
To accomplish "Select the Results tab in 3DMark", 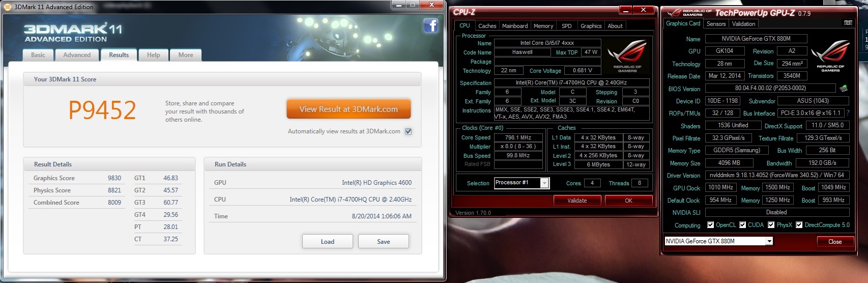I will [119, 55].
